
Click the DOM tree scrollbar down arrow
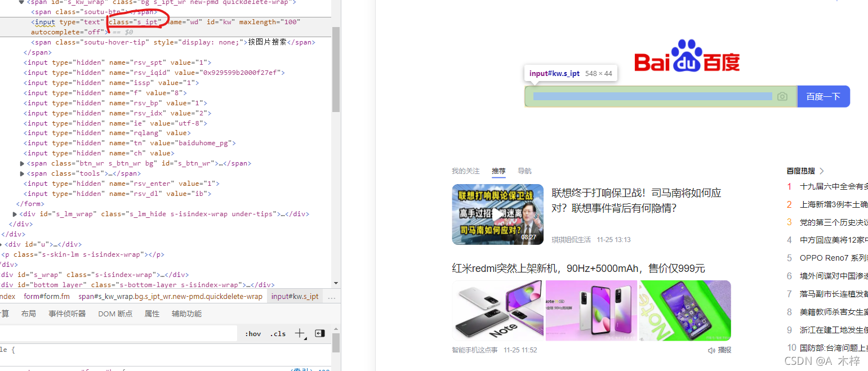(x=336, y=283)
